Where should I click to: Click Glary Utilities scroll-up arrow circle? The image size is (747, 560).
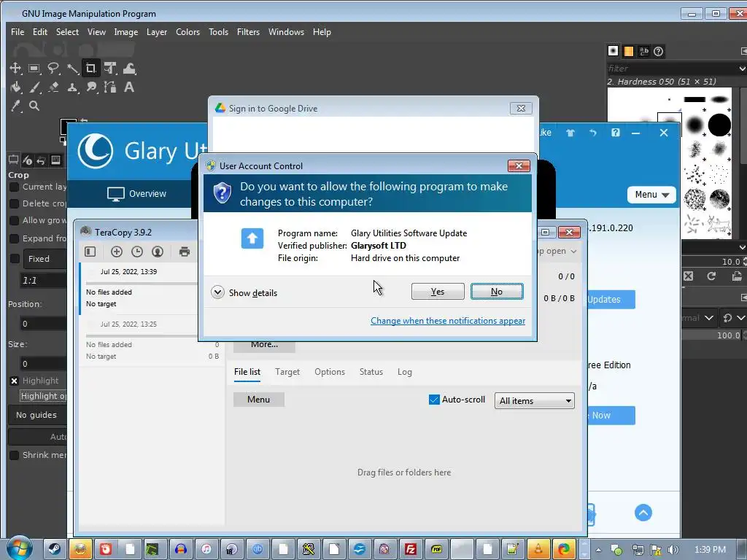coord(643,513)
